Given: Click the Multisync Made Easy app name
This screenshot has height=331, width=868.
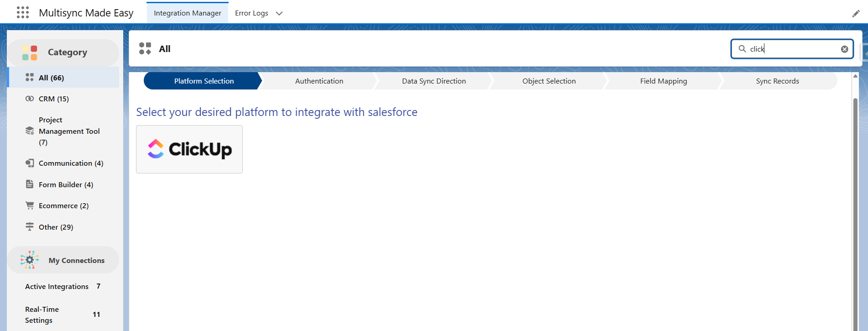Looking at the screenshot, I should [x=86, y=13].
